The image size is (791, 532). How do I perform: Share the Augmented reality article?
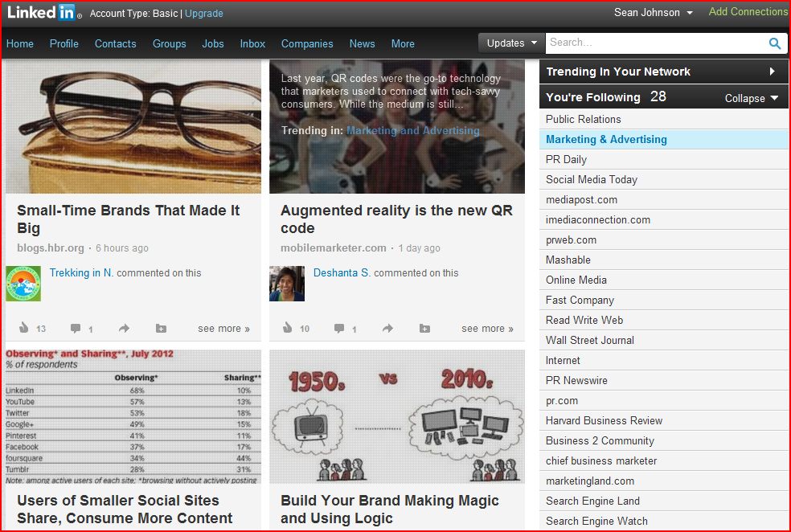pyautogui.click(x=387, y=329)
